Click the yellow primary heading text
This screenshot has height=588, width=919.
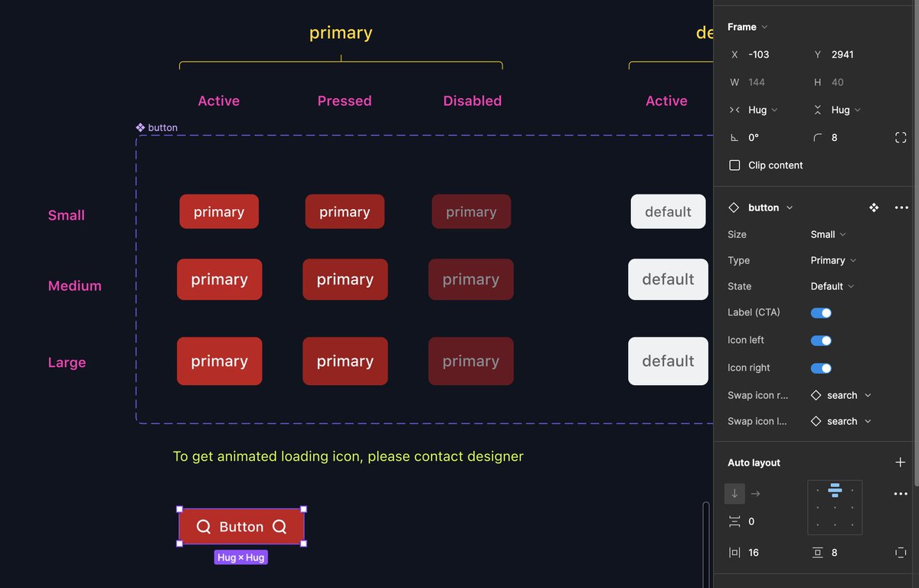tap(341, 33)
